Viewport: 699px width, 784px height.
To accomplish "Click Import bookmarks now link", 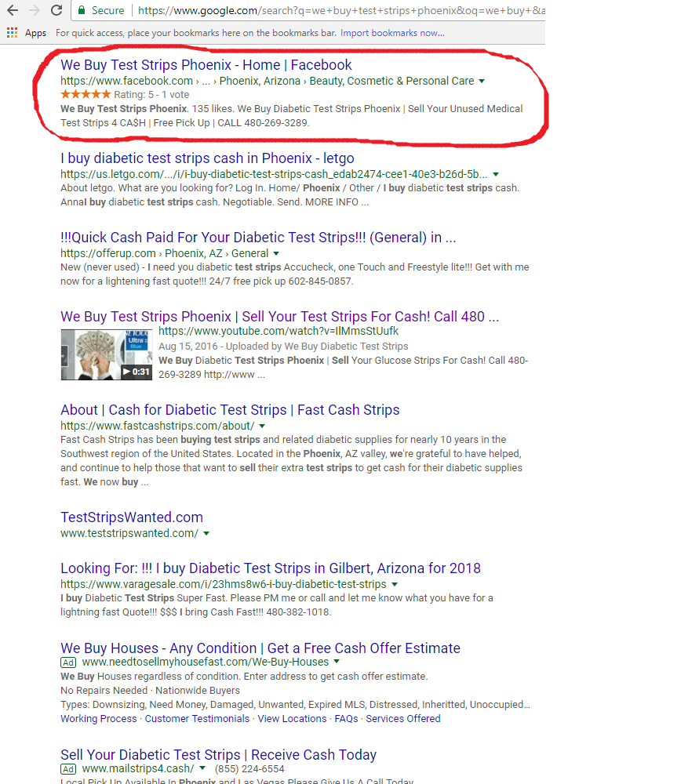I will tap(392, 33).
